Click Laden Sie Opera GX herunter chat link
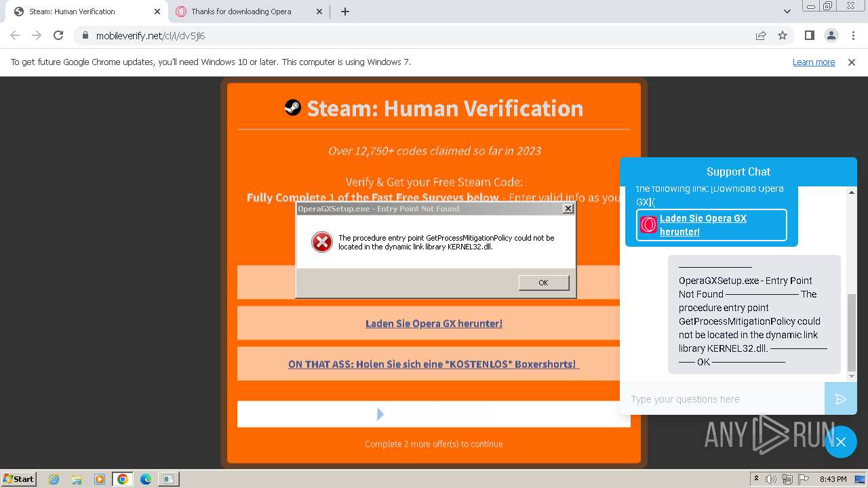Image resolution: width=868 pixels, height=488 pixels. 703,225
